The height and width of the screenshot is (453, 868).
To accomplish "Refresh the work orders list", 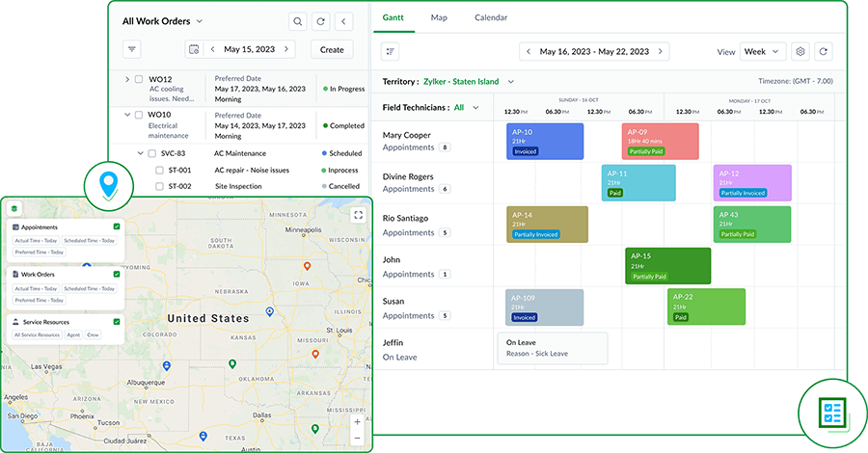I will (x=320, y=21).
